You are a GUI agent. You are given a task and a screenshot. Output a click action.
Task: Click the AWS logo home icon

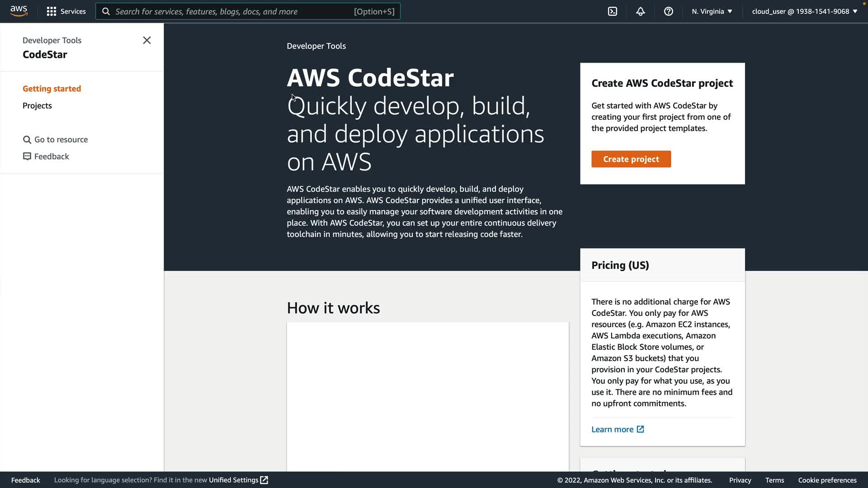[19, 11]
